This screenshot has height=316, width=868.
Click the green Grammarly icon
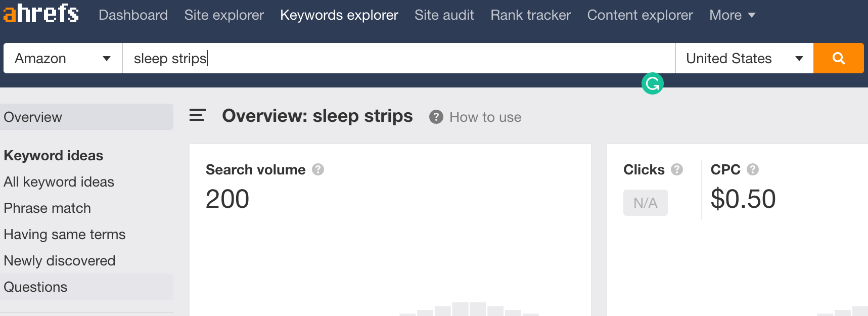tap(652, 83)
